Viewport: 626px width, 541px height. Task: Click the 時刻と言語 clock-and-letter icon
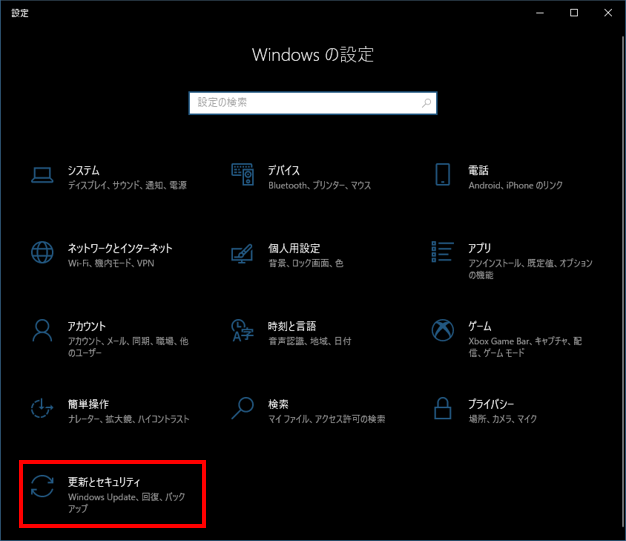242,330
